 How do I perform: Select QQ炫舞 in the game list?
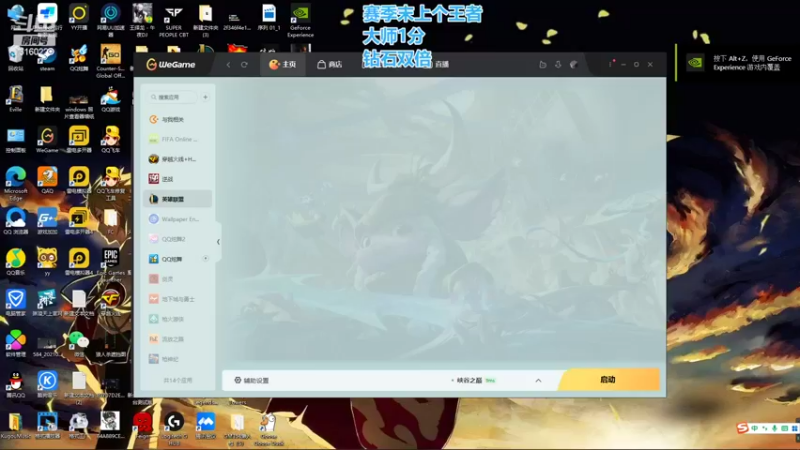(178, 259)
